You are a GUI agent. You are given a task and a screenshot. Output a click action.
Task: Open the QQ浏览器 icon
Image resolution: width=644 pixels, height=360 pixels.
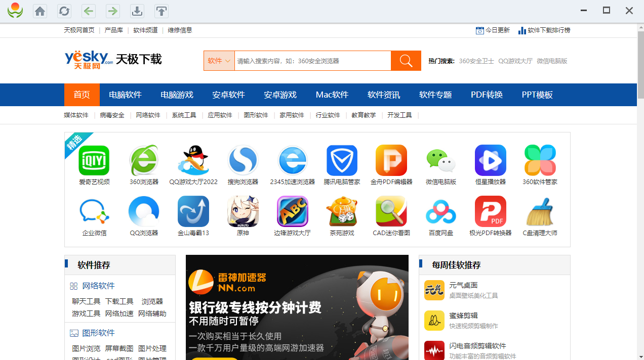click(144, 211)
